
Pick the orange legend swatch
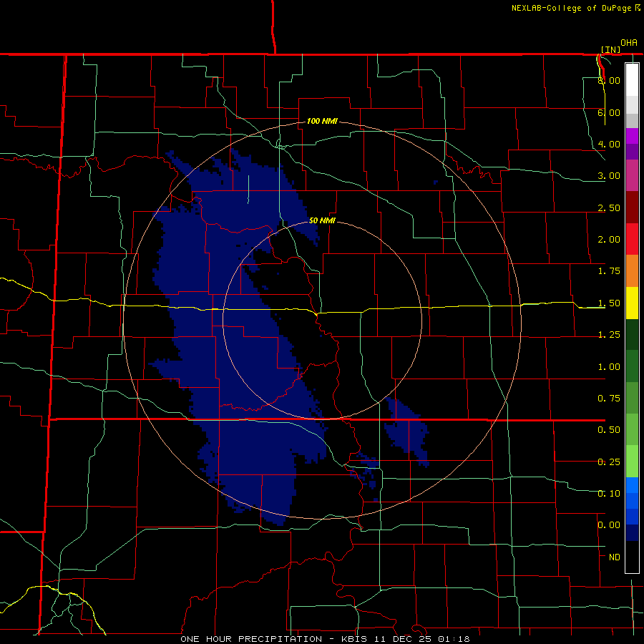(x=632, y=271)
